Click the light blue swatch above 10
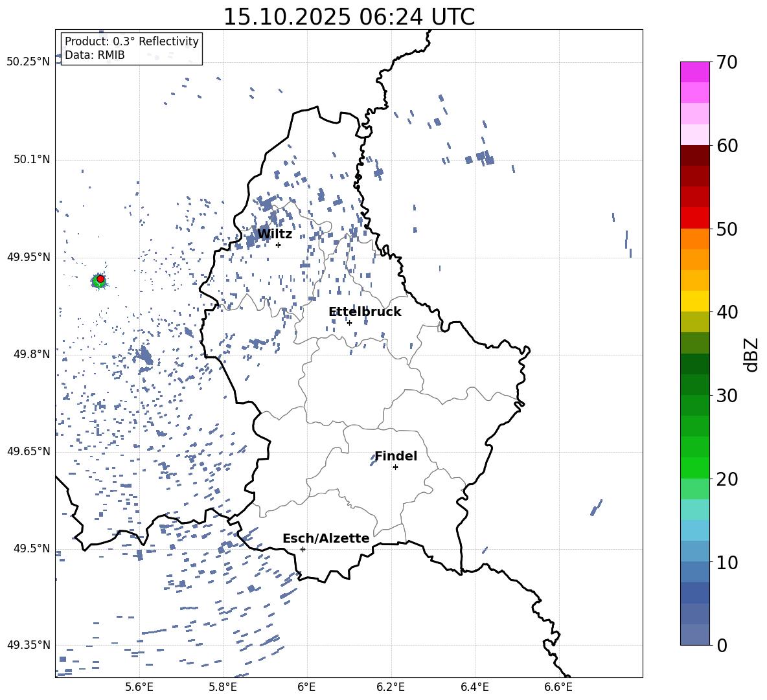767x700 pixels. [x=694, y=551]
